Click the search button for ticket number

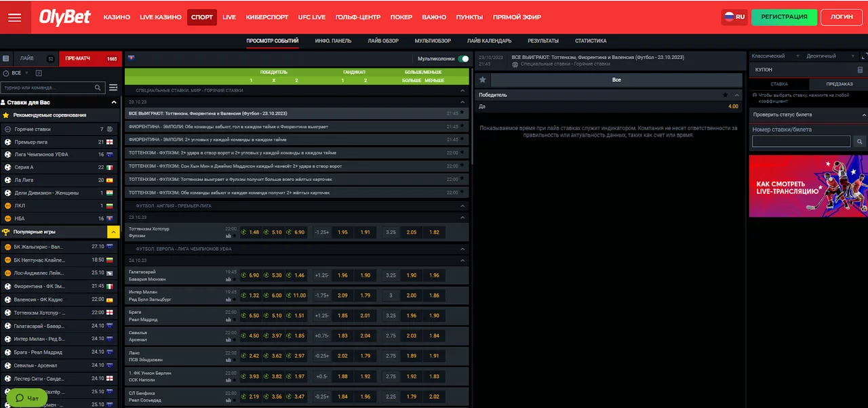click(859, 142)
